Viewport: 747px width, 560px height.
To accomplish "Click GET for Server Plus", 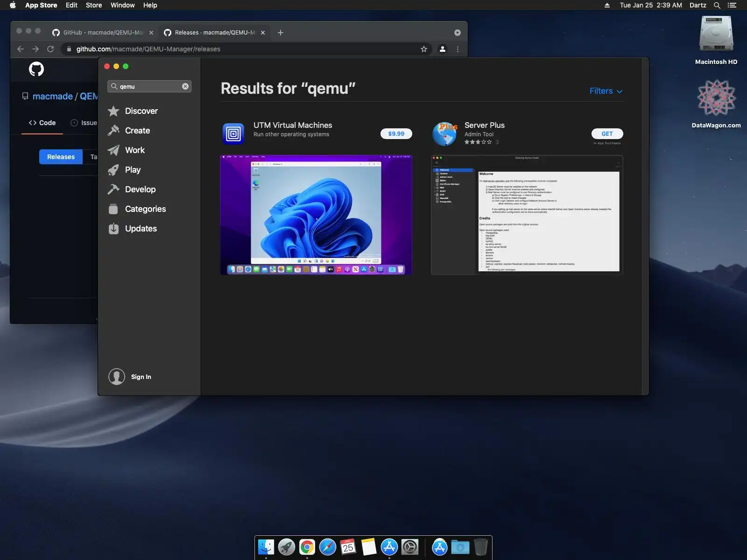I will point(607,134).
